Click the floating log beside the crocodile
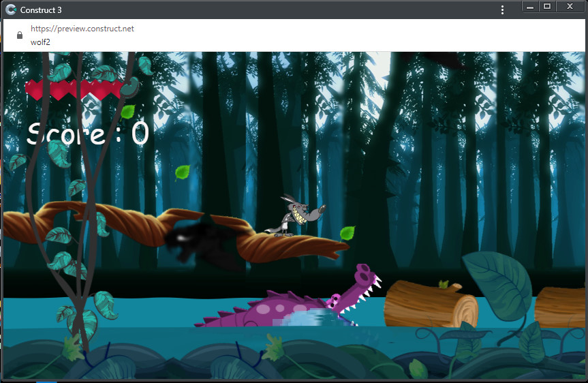 coord(431,304)
